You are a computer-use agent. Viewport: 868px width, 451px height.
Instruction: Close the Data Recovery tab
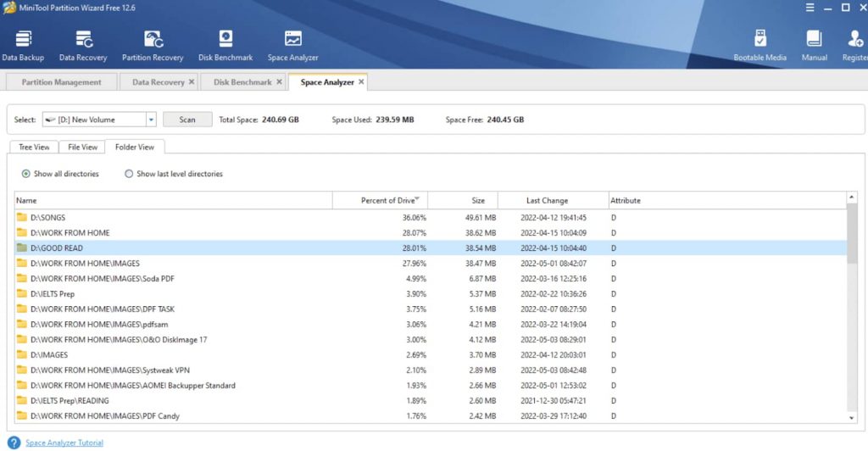192,82
